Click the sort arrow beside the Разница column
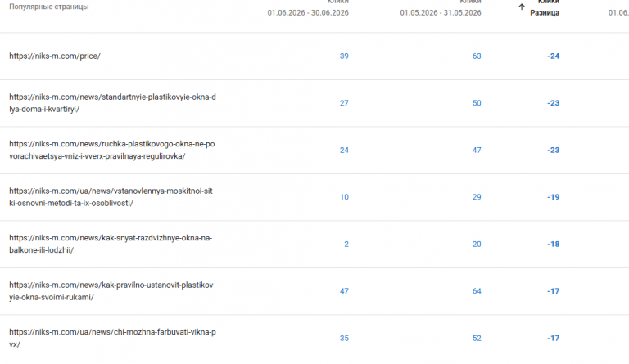This screenshot has width=629, height=364. click(522, 7)
